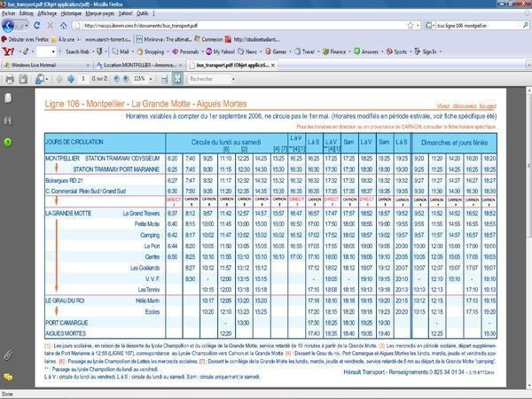This screenshot has height=399, width=532.
Task: Click the PDF save copy icon
Action: (24, 79)
